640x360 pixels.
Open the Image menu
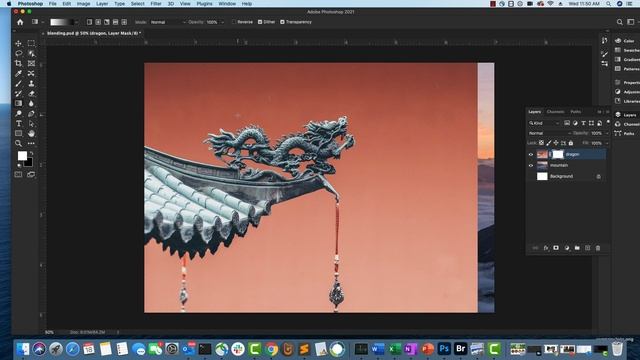point(83,4)
